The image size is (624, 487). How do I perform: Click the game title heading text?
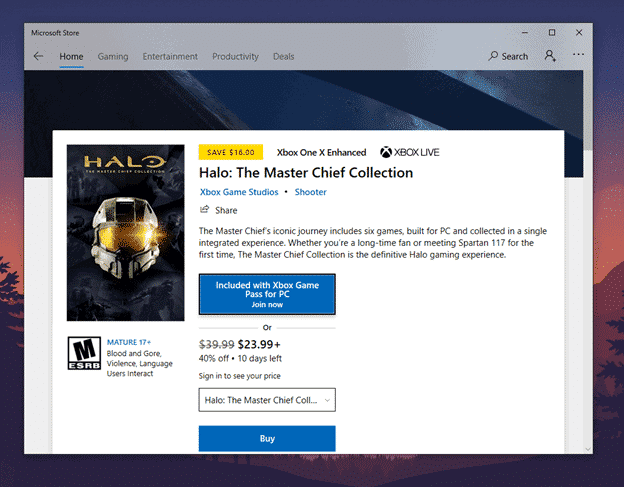point(306,173)
